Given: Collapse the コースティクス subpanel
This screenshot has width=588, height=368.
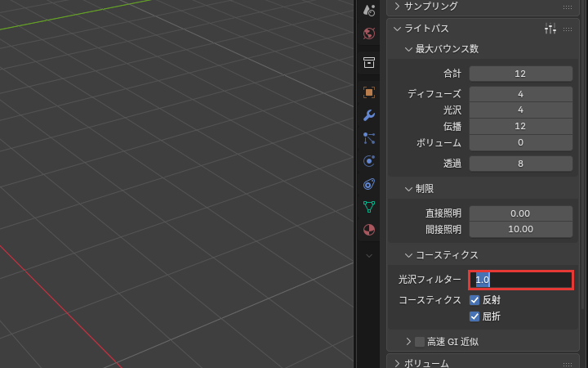Looking at the screenshot, I should [408, 255].
